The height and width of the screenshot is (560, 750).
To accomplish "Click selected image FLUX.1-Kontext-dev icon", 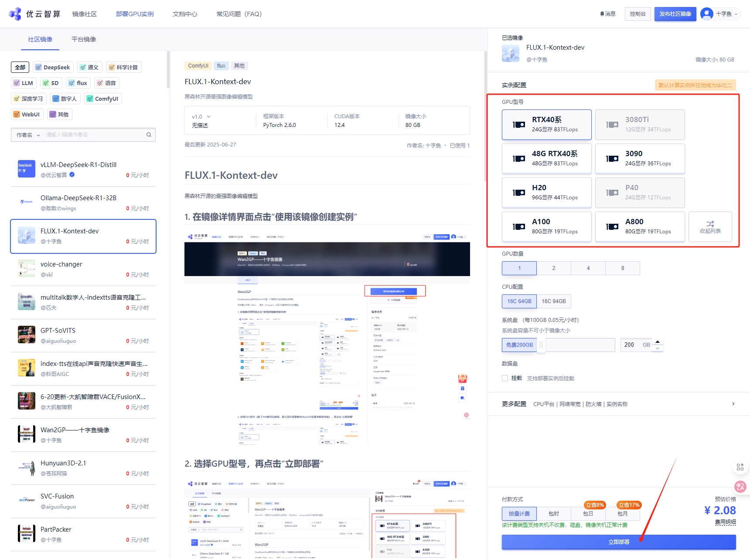I will (x=511, y=53).
